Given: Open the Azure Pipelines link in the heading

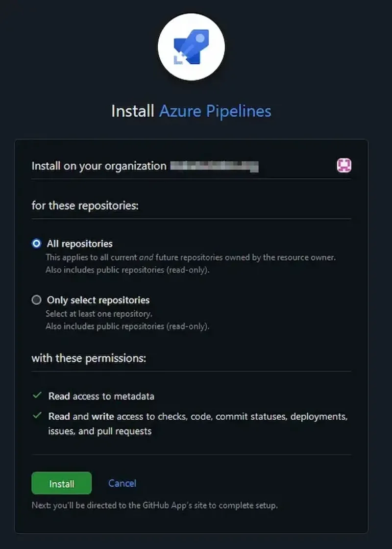Looking at the screenshot, I should click(x=215, y=111).
